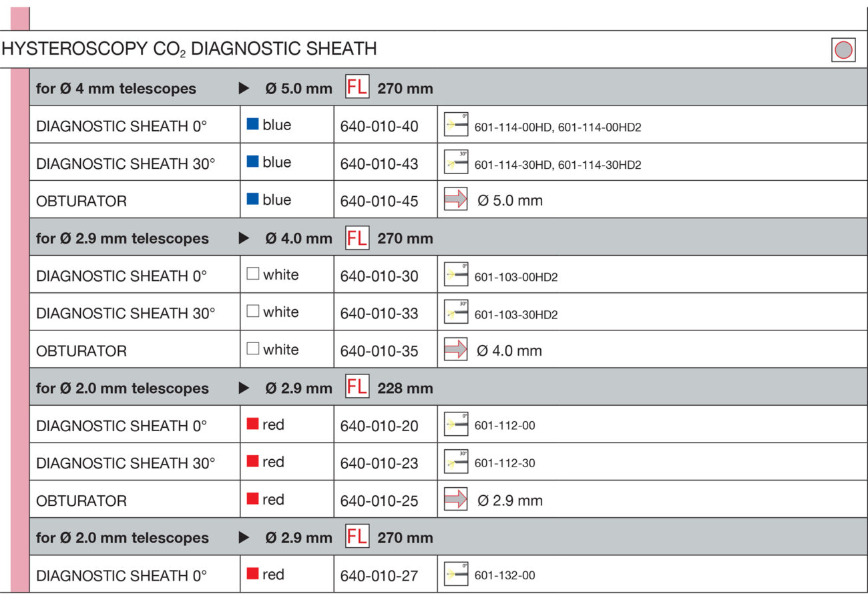Click the telescope code 601-112-00

coord(504,426)
